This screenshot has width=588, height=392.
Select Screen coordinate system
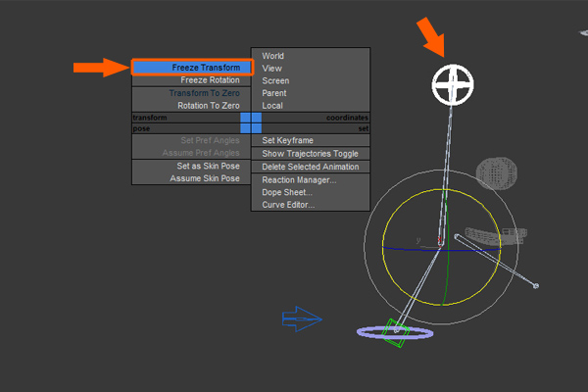click(311, 80)
